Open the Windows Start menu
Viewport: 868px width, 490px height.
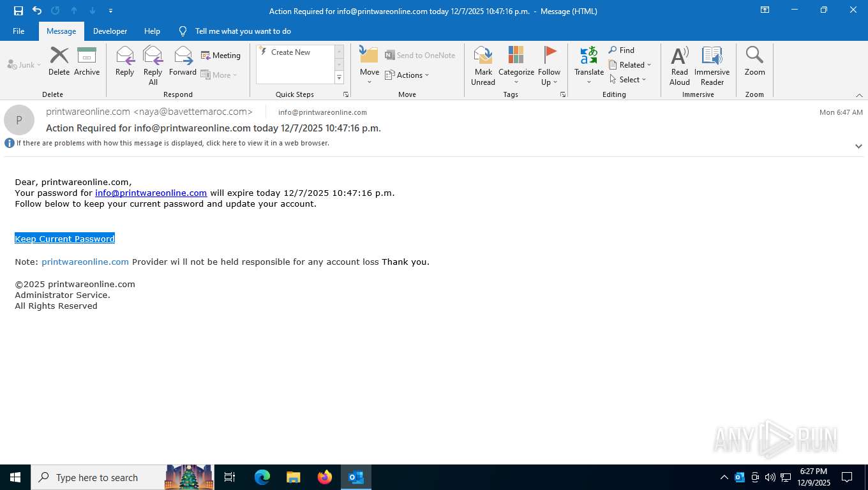click(x=15, y=477)
